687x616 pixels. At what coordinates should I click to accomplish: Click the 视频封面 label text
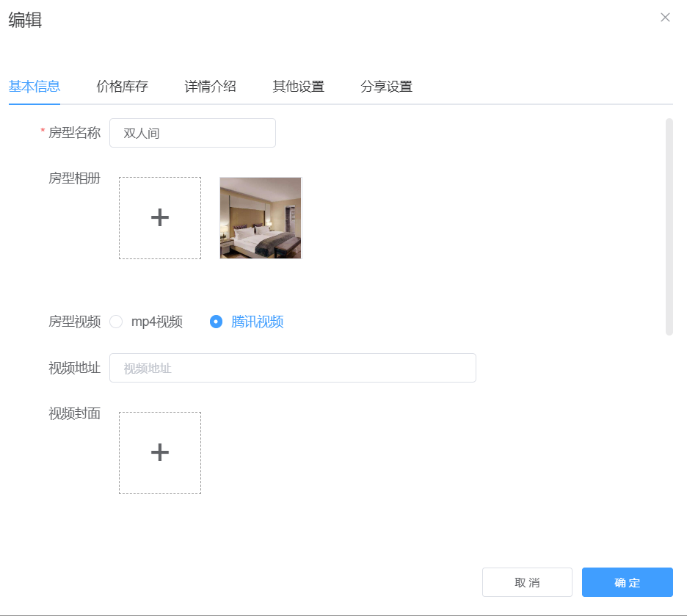point(74,413)
